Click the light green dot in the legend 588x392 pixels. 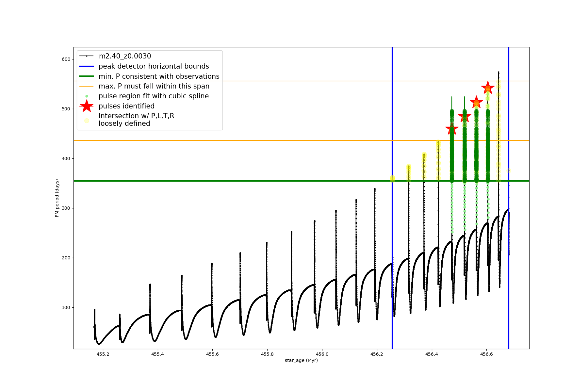pyautogui.click(x=87, y=96)
